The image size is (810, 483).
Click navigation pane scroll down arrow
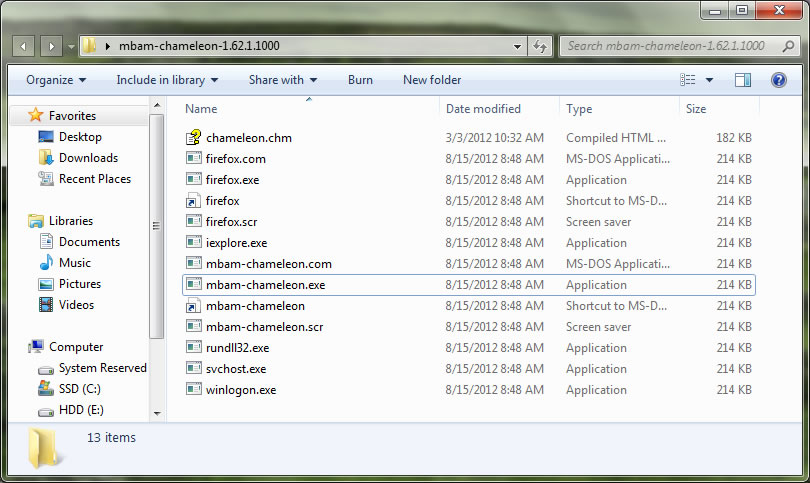157,413
